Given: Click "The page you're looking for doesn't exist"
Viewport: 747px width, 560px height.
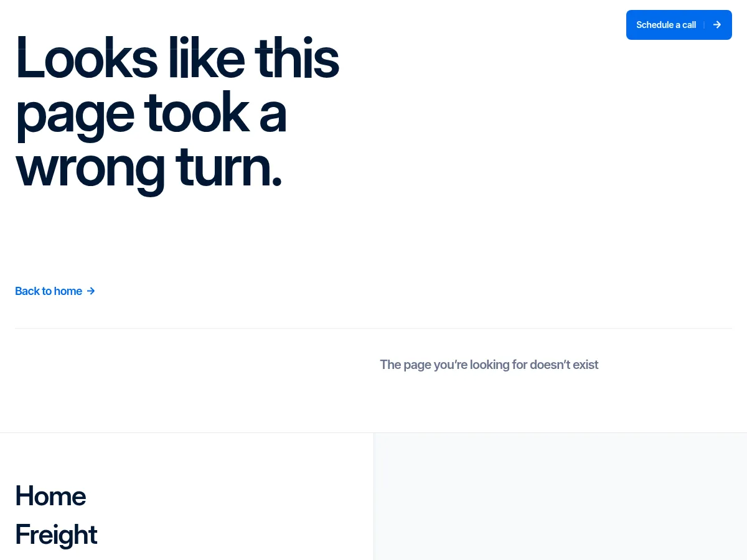Looking at the screenshot, I should [489, 365].
